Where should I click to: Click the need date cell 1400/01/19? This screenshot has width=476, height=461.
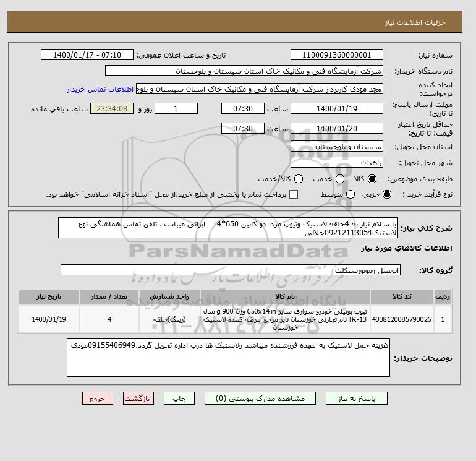(49, 319)
